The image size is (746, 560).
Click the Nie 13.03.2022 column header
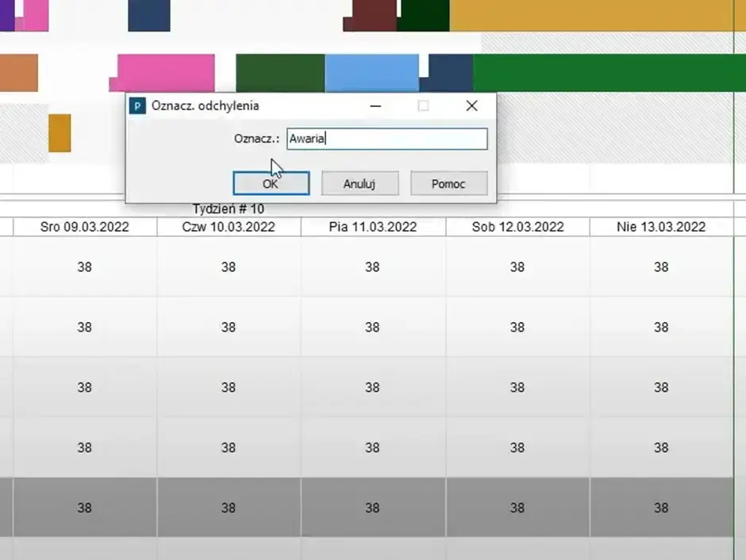pyautogui.click(x=661, y=227)
